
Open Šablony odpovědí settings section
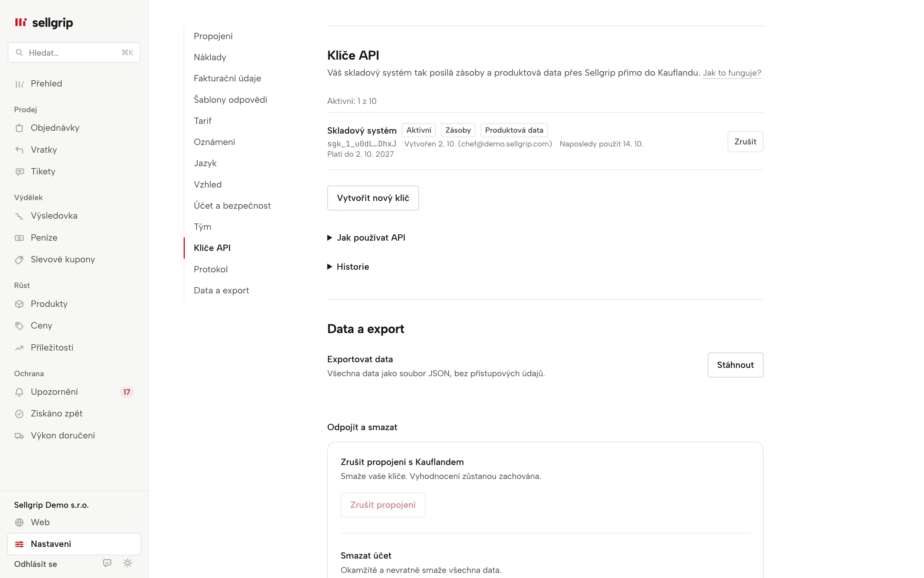tap(230, 100)
